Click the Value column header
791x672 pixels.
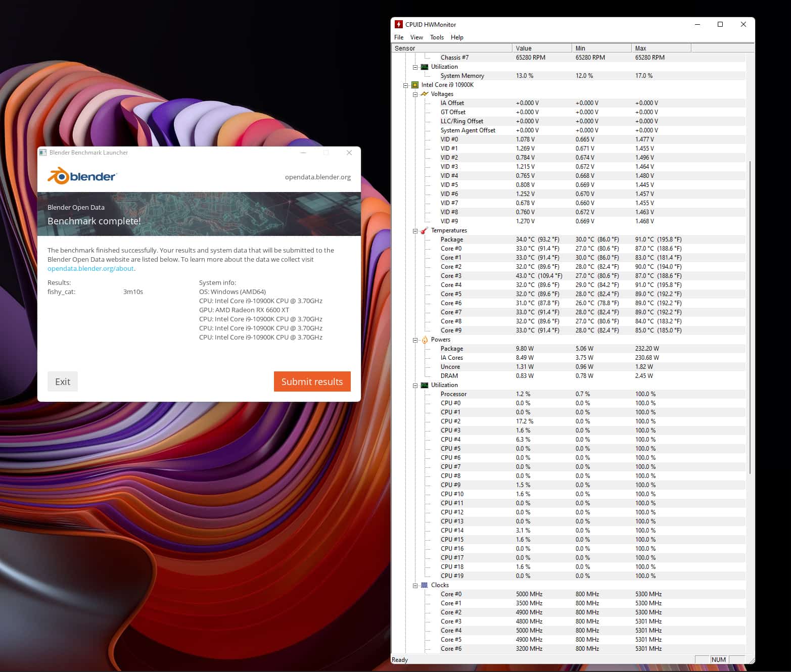542,48
